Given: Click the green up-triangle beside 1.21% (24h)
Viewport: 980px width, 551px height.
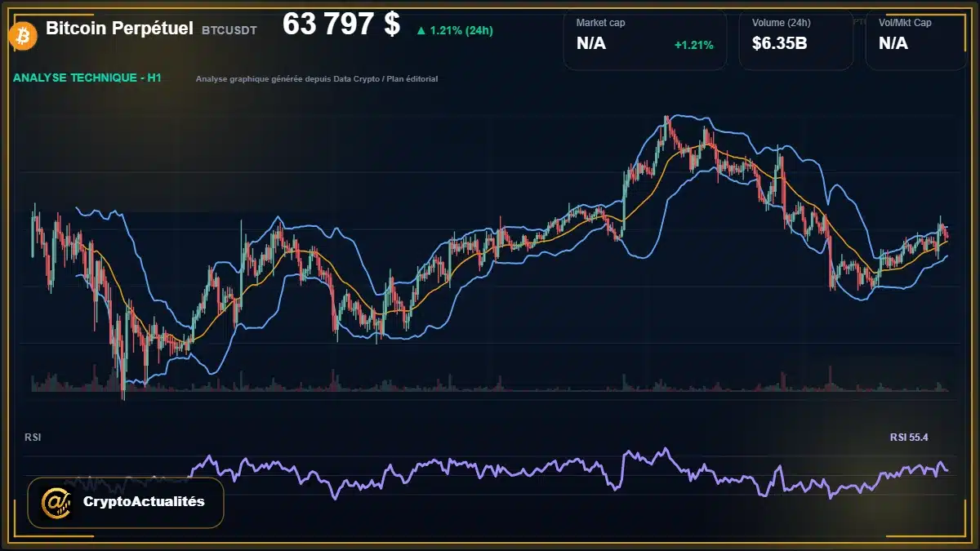Looking at the screenshot, I should coord(421,31).
